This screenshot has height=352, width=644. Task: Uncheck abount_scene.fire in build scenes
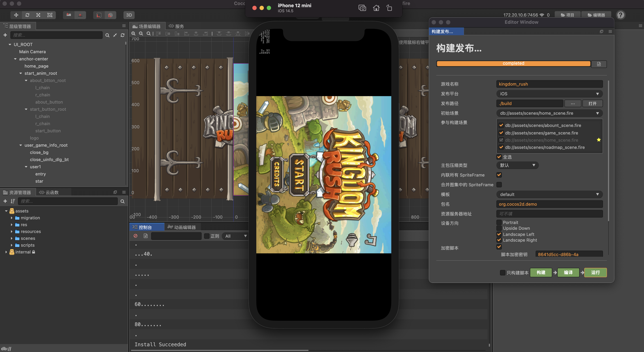501,125
